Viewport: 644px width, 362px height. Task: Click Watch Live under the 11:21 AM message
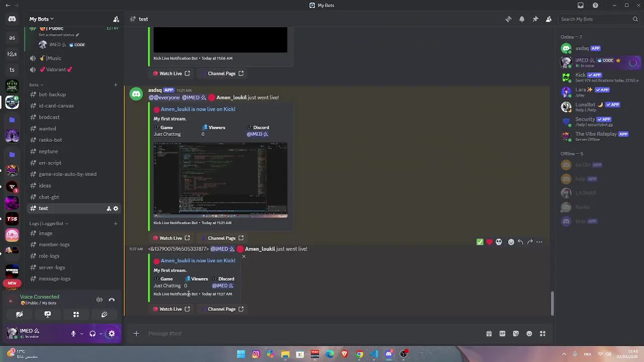click(172, 238)
